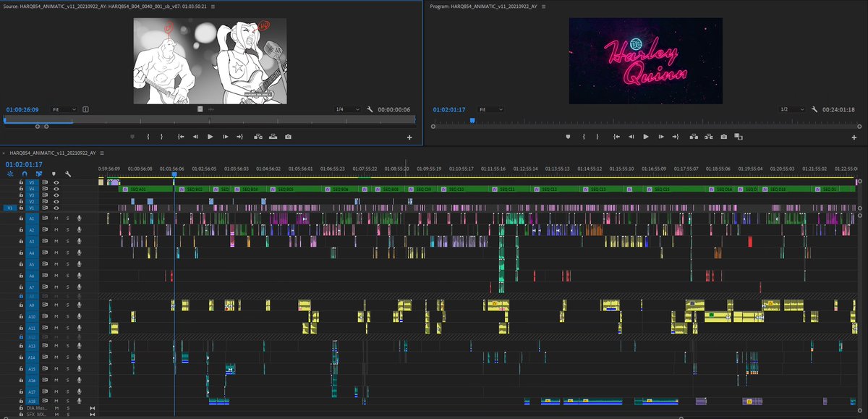Viewport: 868px width, 419px height.
Task: Open timeline panel menu beside sequence name
Action: point(101,153)
